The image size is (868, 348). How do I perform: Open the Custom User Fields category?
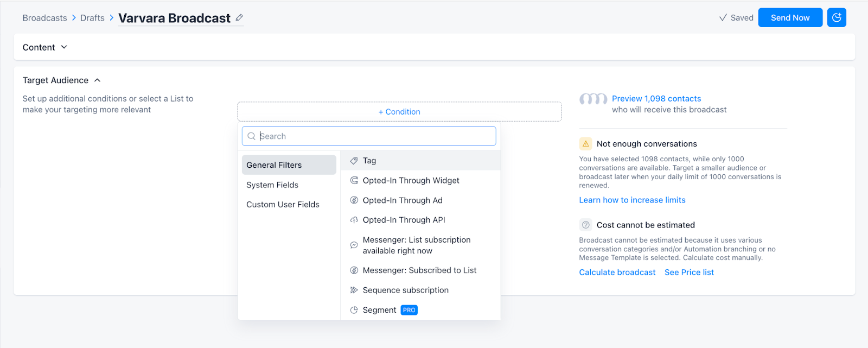[x=283, y=205]
